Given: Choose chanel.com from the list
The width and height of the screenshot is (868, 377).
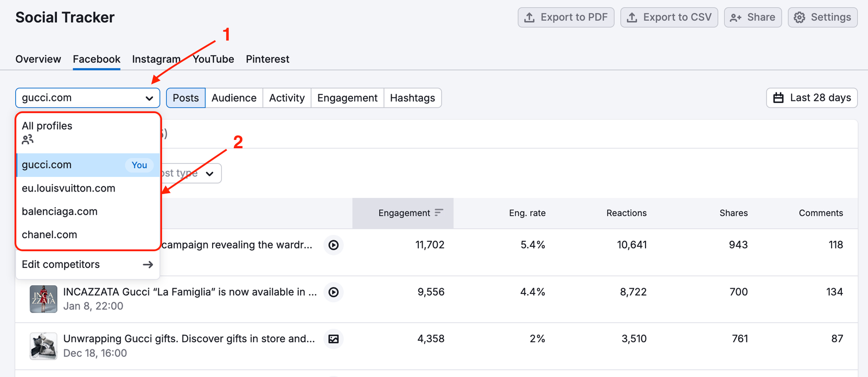Looking at the screenshot, I should coord(88,235).
